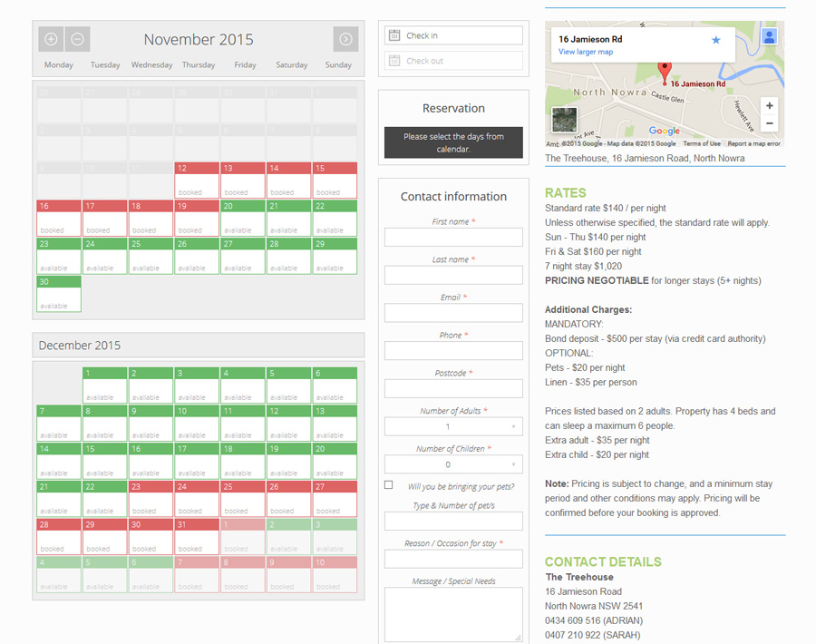816x644 pixels.
Task: Click the calendar zoom-out minus icon
Action: [78, 39]
